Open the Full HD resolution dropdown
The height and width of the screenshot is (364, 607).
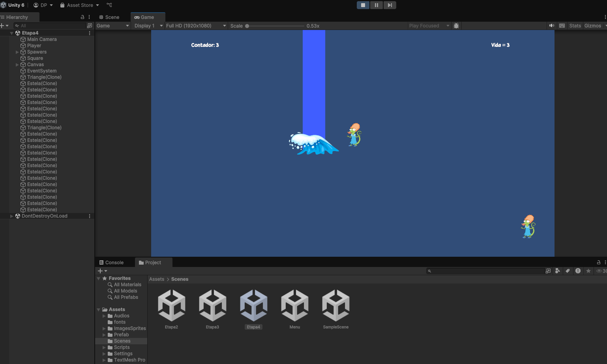coord(196,26)
